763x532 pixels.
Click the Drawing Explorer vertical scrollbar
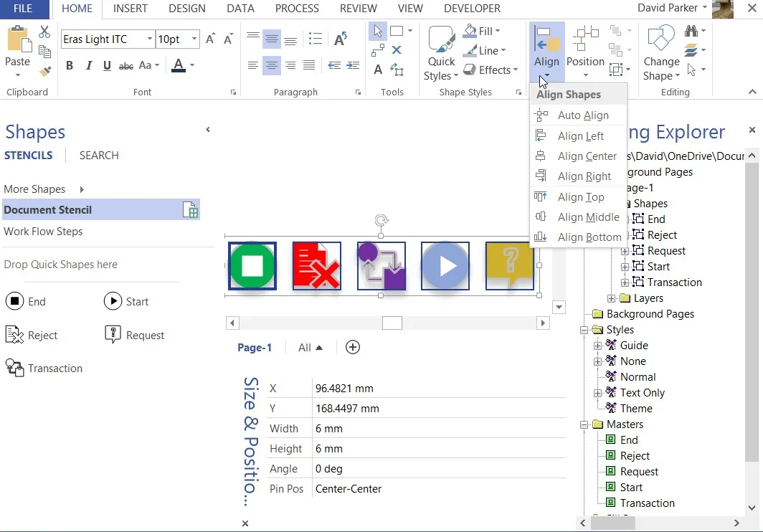pyautogui.click(x=752, y=311)
